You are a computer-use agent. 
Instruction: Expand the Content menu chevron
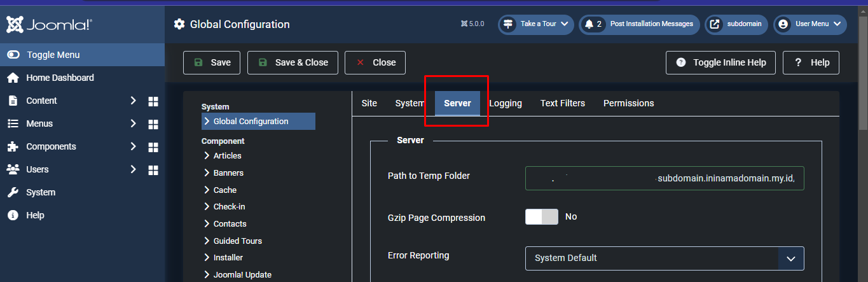[x=133, y=101]
